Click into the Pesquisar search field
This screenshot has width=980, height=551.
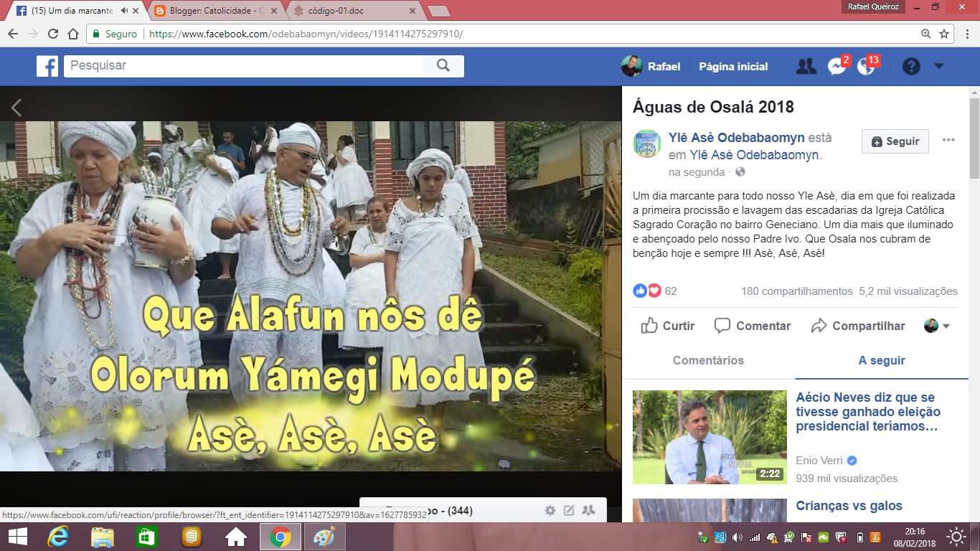point(243,66)
